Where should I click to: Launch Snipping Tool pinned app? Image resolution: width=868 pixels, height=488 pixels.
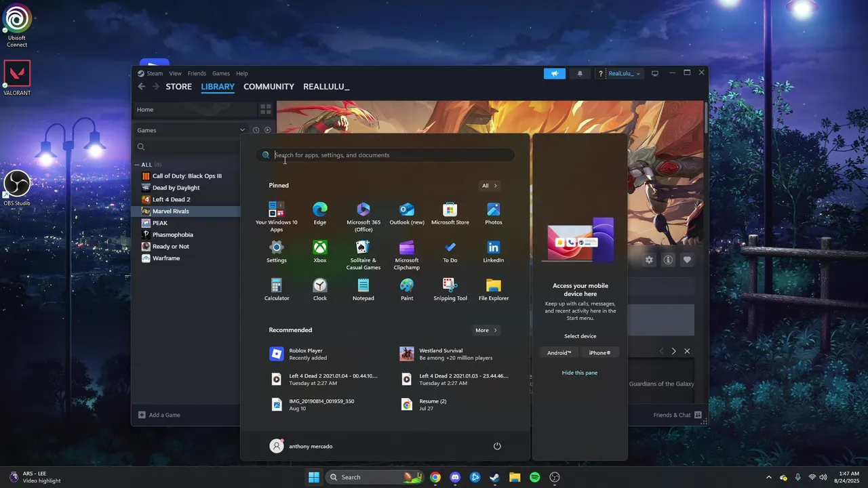450,289
